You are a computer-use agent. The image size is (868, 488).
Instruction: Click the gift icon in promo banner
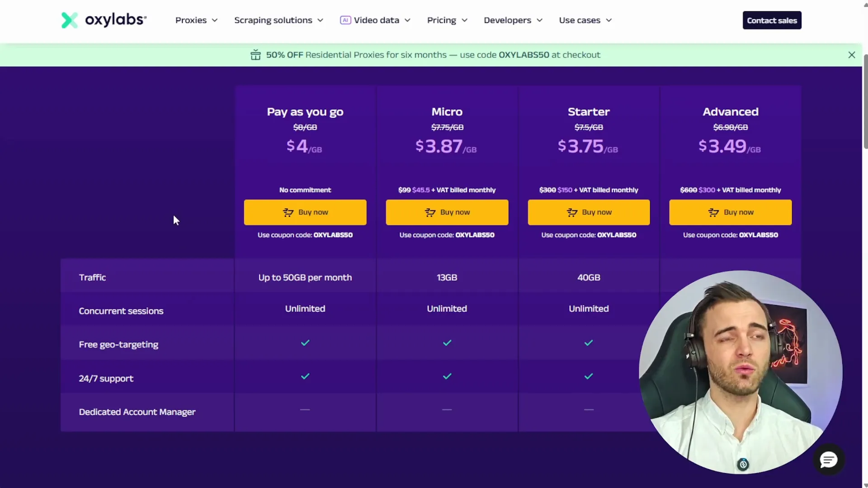click(x=255, y=55)
